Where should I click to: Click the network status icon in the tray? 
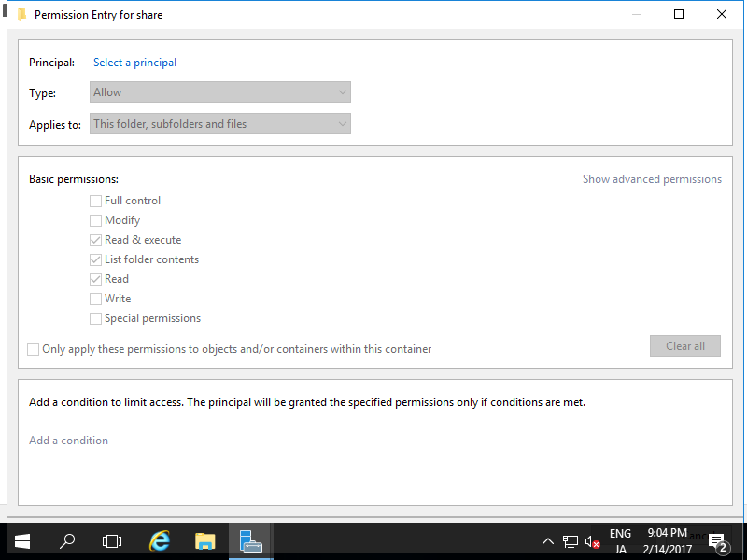[571, 540]
